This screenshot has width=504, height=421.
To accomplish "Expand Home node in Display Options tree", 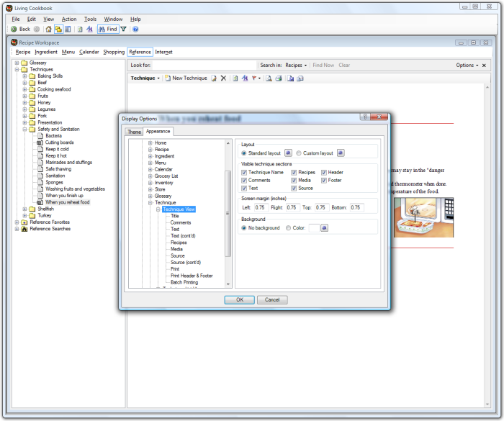I will 150,142.
